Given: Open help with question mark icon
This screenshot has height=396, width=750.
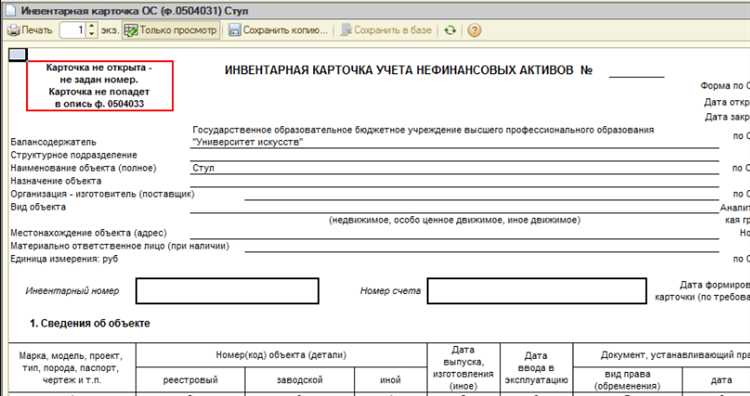Looking at the screenshot, I should click(x=474, y=30).
